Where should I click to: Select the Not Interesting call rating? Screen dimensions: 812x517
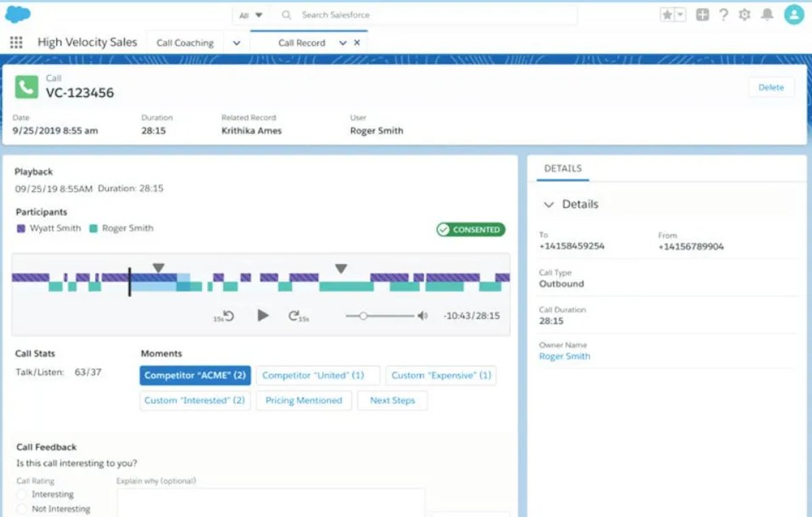tap(22, 509)
